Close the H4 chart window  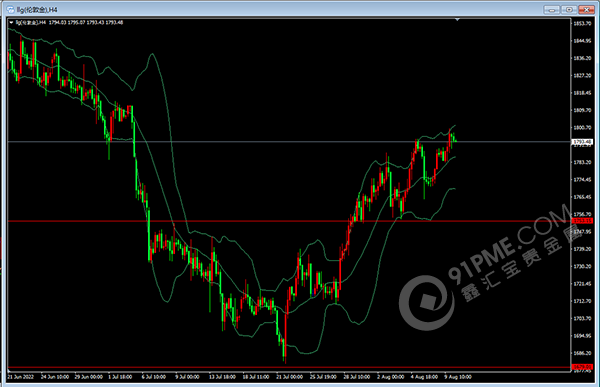586,10
